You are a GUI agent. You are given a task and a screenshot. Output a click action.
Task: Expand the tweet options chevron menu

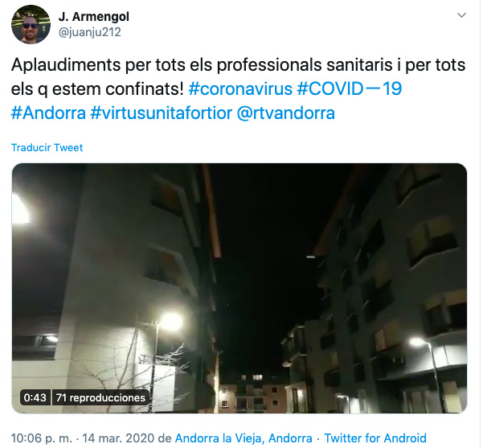[461, 15]
